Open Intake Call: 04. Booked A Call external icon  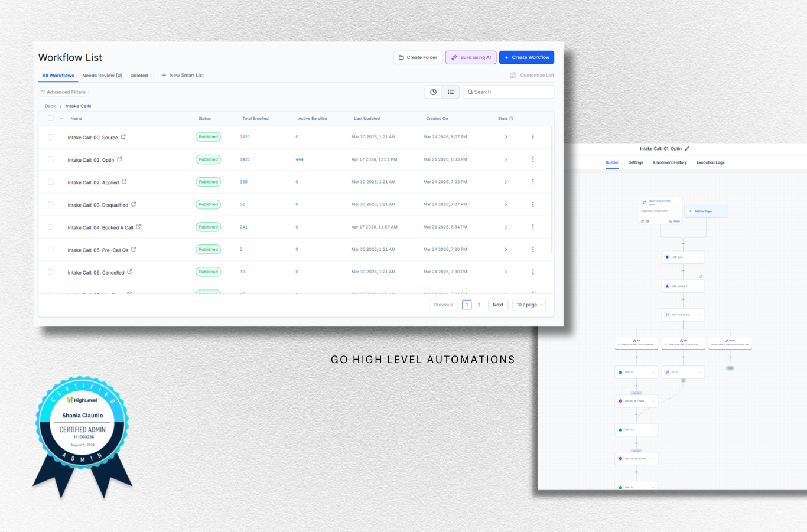[x=138, y=227]
